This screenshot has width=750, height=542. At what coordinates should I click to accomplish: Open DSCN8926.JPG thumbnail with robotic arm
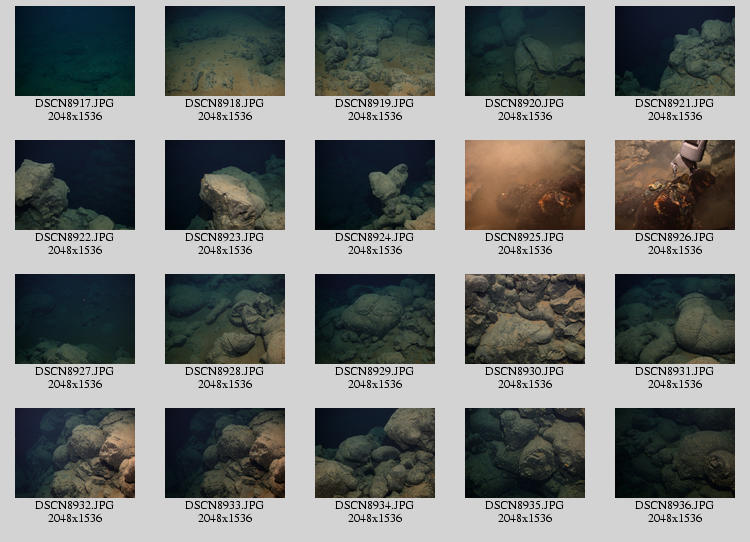(675, 185)
